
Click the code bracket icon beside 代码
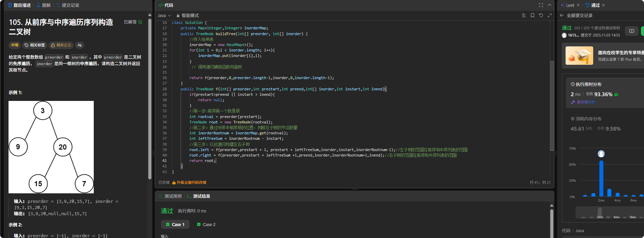click(161, 5)
